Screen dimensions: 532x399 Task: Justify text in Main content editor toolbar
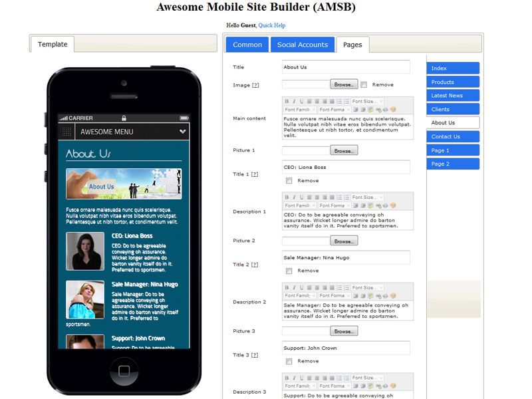332,101
